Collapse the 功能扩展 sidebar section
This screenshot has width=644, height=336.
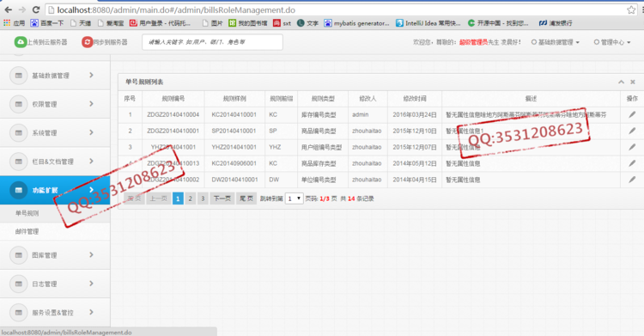tap(55, 190)
